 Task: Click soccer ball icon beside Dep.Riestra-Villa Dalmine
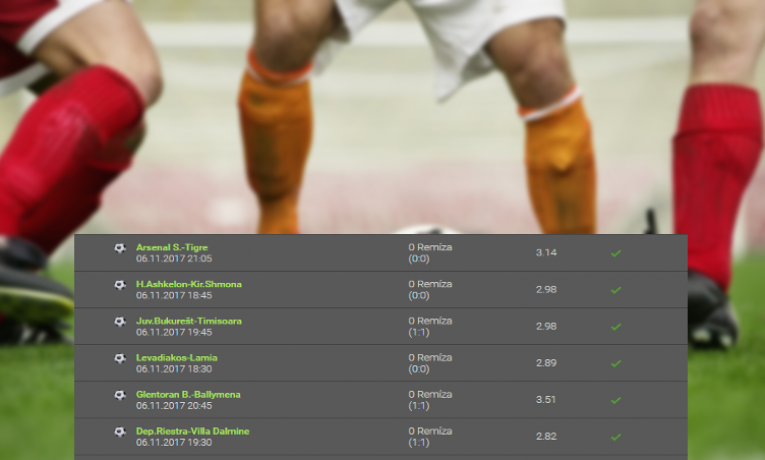[120, 432]
